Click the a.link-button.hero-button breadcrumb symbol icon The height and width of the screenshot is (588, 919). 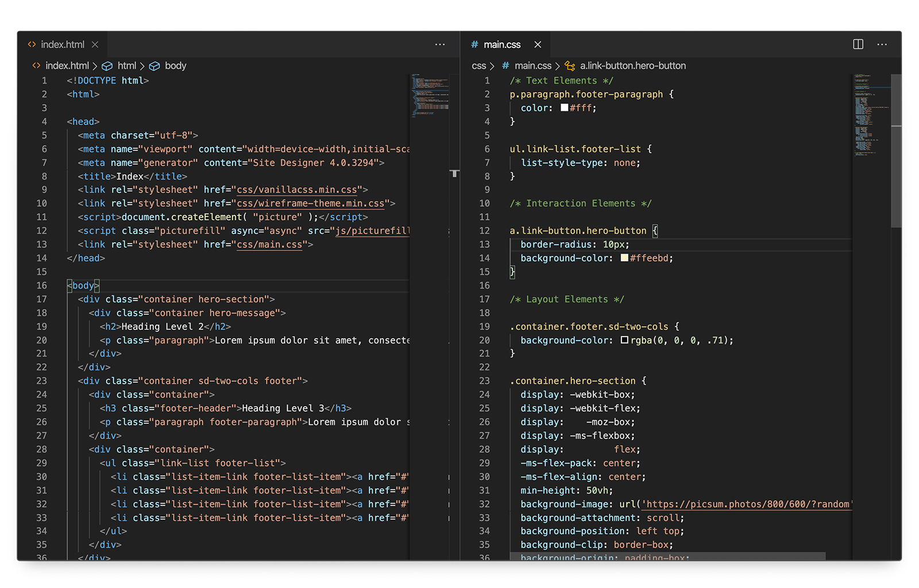(x=569, y=65)
